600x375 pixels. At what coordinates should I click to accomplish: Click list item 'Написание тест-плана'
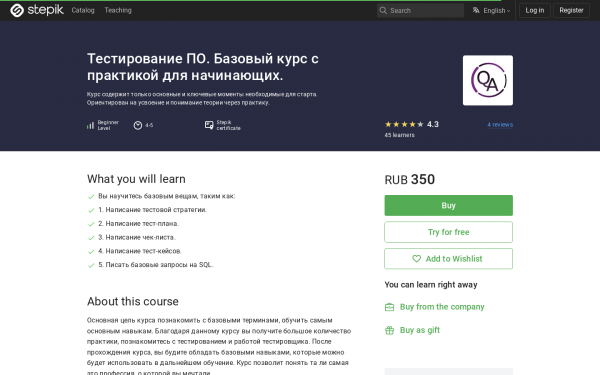click(x=139, y=223)
